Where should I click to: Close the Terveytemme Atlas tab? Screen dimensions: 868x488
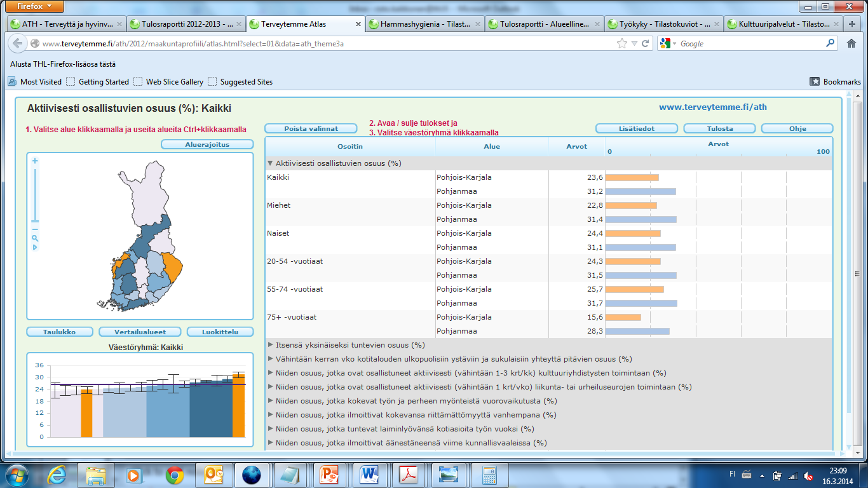358,25
